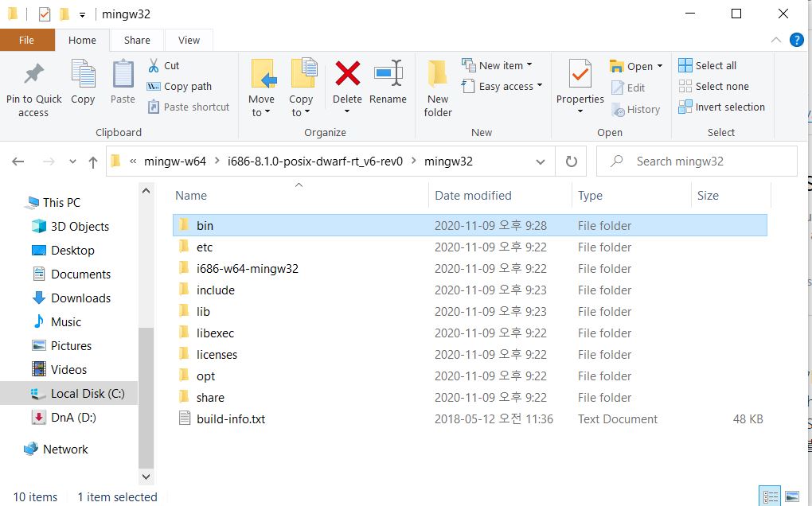This screenshot has height=506, width=812.
Task: Switch to the View ribbon tab
Action: pyautogui.click(x=189, y=40)
